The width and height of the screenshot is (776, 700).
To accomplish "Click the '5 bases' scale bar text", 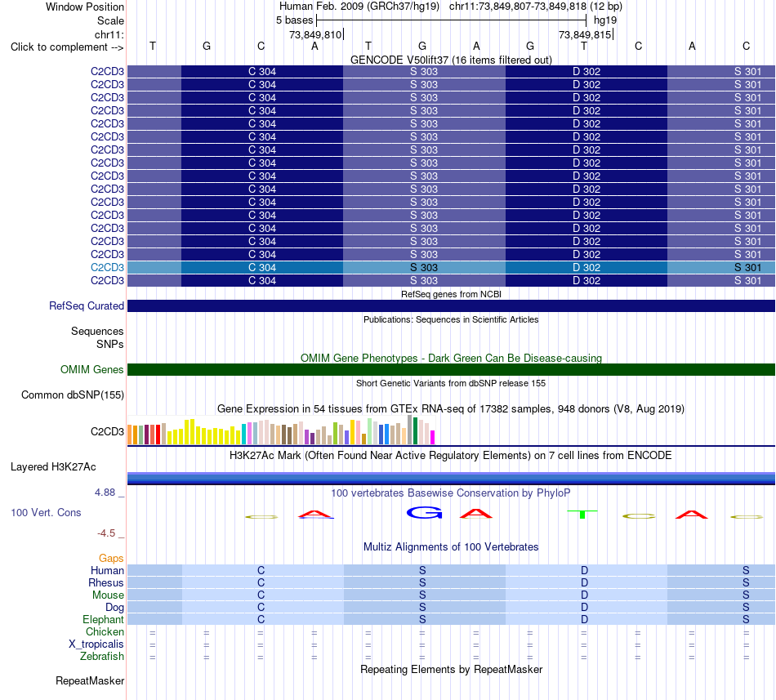I will 294,20.
